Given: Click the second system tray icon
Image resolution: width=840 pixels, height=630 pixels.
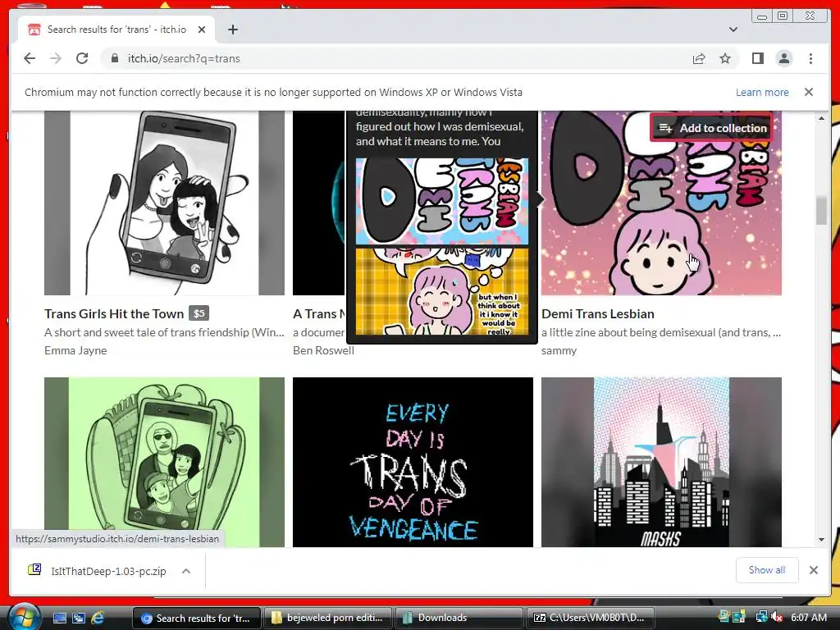Looking at the screenshot, I should click(x=739, y=618).
